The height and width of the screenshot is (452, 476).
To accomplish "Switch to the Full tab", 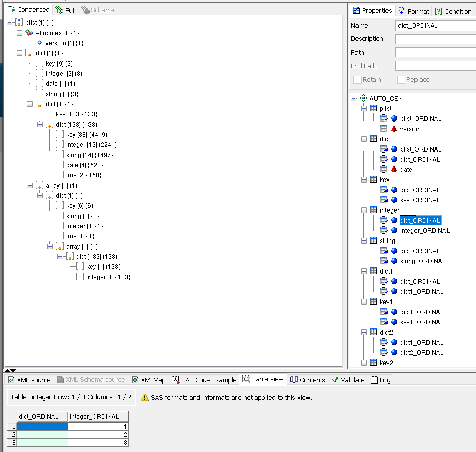I will coord(66,10).
